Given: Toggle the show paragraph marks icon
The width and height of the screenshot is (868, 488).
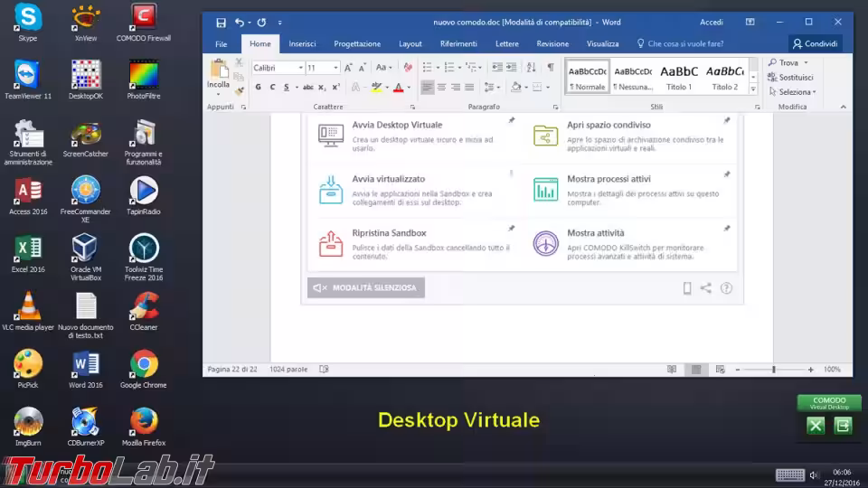Looking at the screenshot, I should pyautogui.click(x=551, y=67).
